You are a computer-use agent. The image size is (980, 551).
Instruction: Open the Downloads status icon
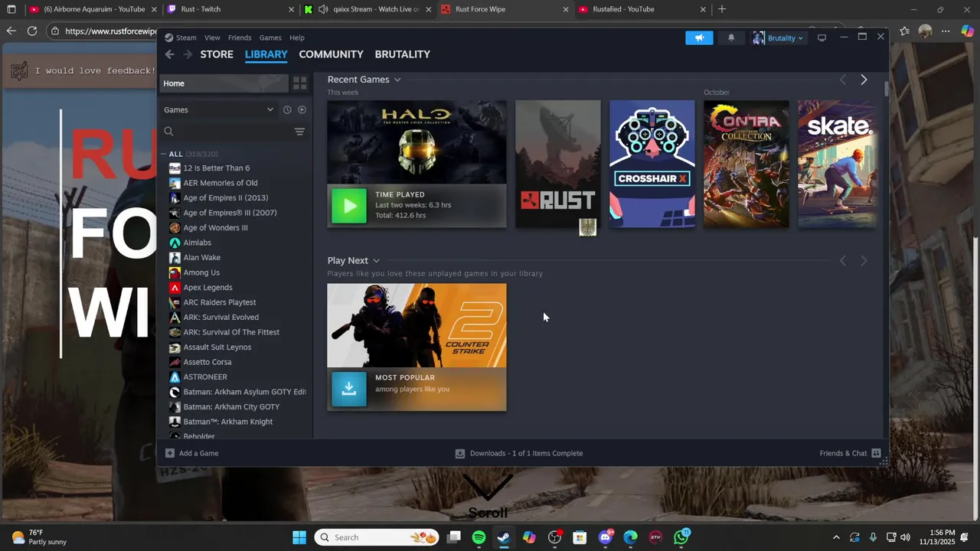[x=460, y=453]
